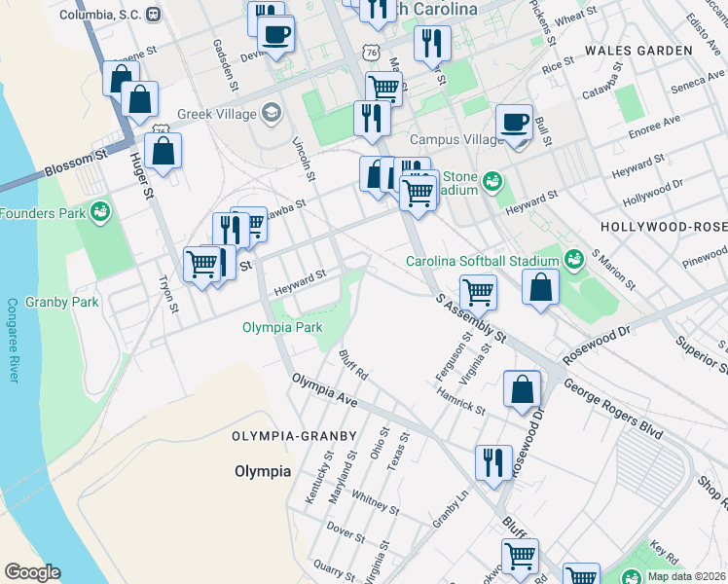Click the restaurant marker right of Greek Village
728x584 pixels.
(x=372, y=121)
